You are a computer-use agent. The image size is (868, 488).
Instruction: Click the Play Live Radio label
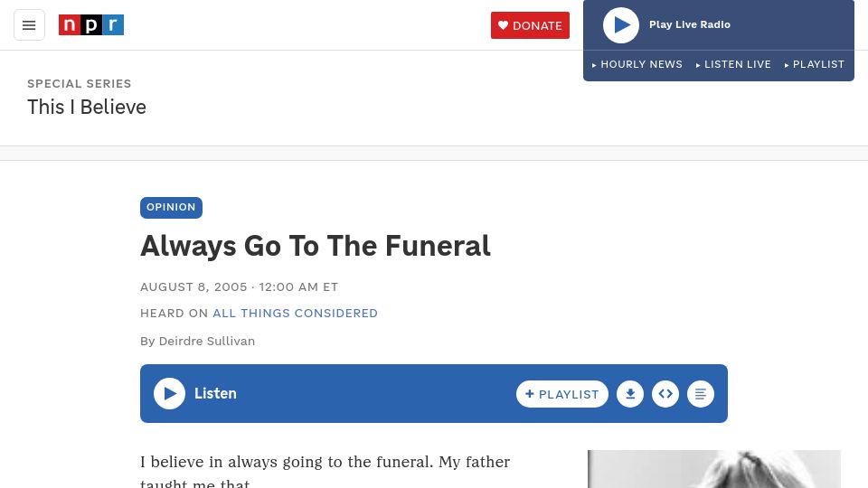(690, 24)
